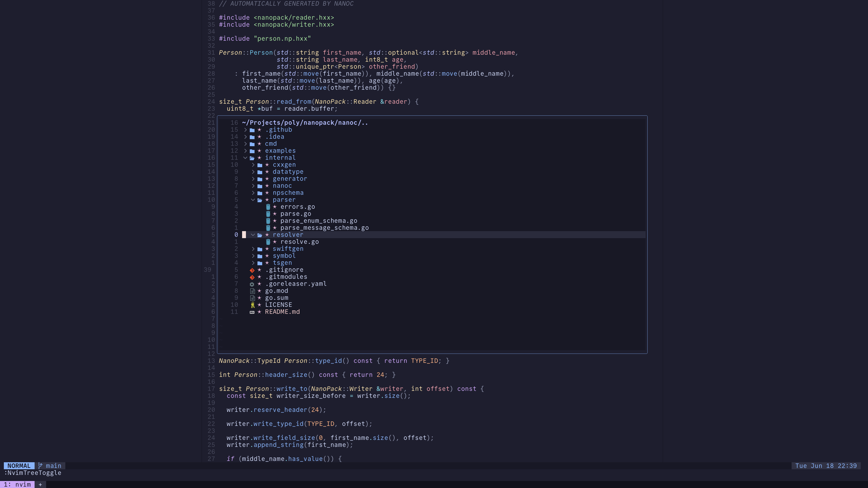
Task: Click the document icon next to go.mod
Action: [252, 291]
